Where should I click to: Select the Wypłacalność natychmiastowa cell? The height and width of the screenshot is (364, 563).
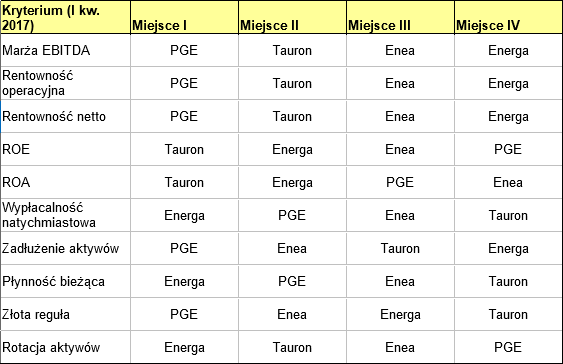[x=65, y=215]
